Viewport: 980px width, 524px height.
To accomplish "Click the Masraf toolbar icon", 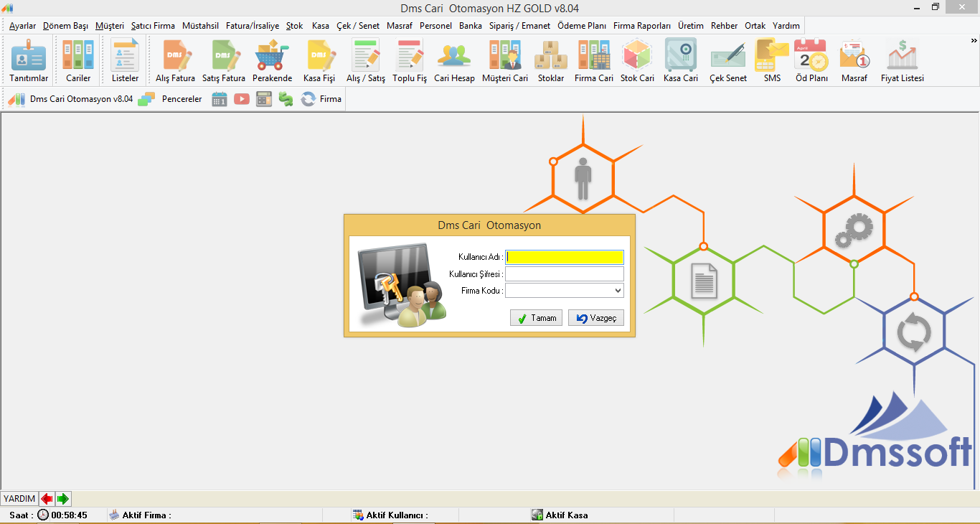I will (x=854, y=61).
